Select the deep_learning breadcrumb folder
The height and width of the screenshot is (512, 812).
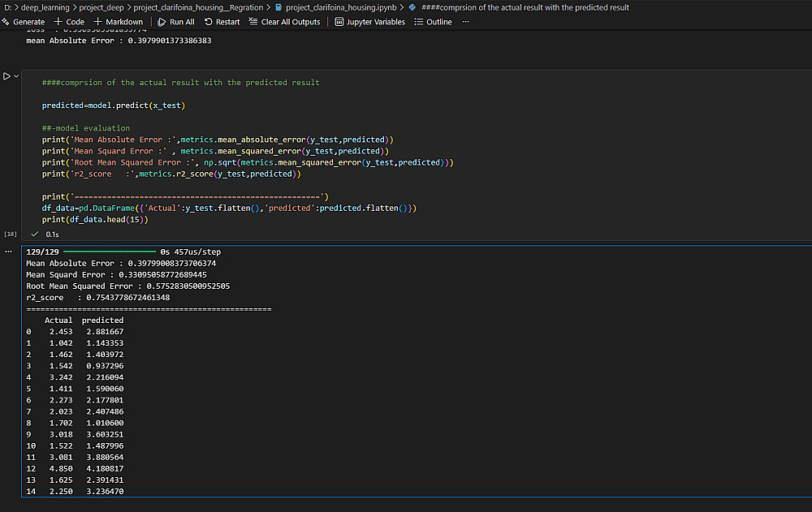[x=45, y=7]
